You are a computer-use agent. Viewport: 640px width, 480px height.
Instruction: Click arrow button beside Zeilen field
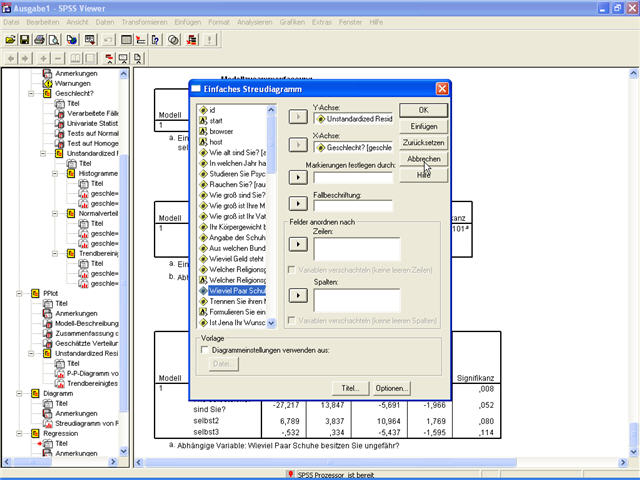tap(298, 243)
